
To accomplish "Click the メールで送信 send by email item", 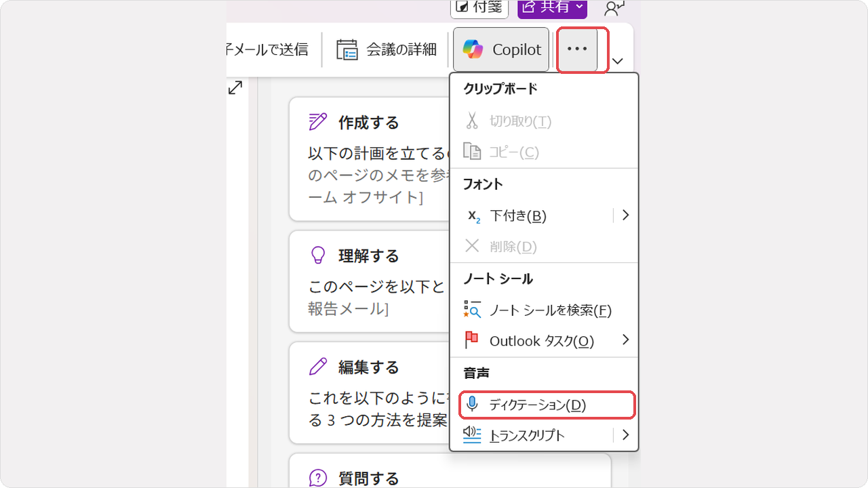I will coord(268,49).
